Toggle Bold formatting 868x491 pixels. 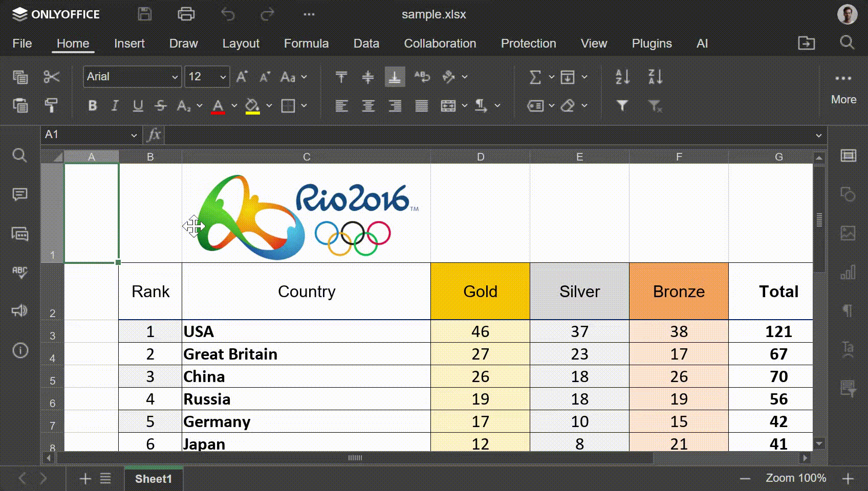93,105
